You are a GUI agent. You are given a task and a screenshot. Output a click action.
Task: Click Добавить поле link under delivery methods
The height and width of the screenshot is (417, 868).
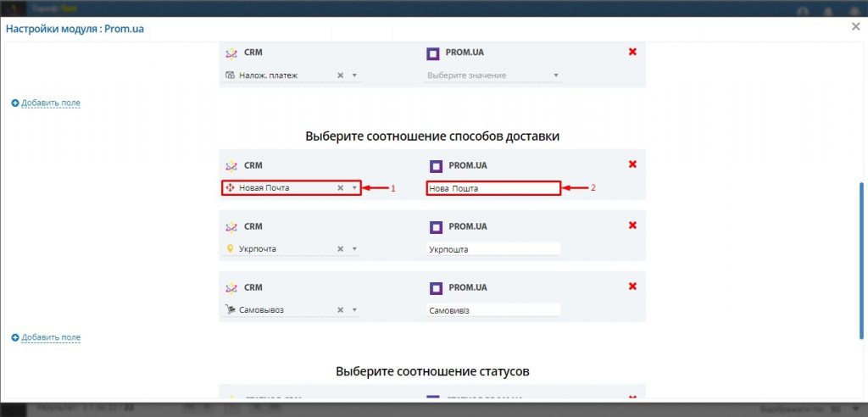(x=51, y=337)
